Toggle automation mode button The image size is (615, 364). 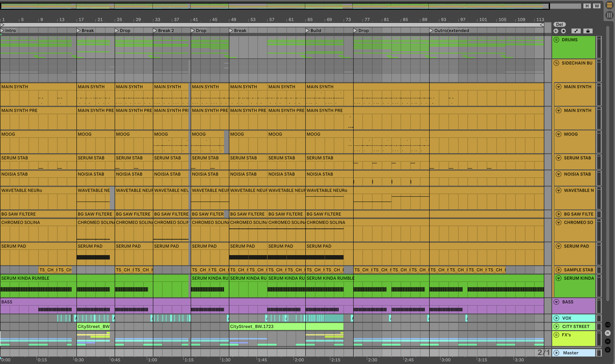[x=576, y=31]
